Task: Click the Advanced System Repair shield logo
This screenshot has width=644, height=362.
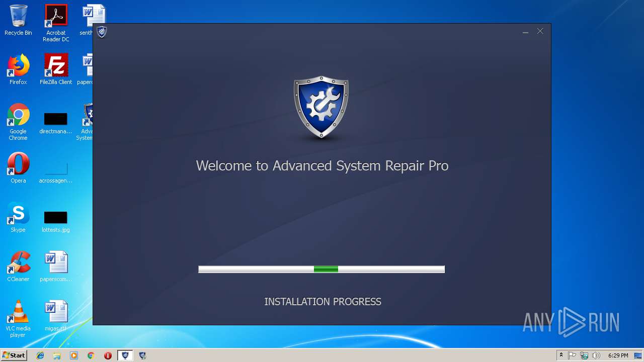Action: (x=321, y=107)
